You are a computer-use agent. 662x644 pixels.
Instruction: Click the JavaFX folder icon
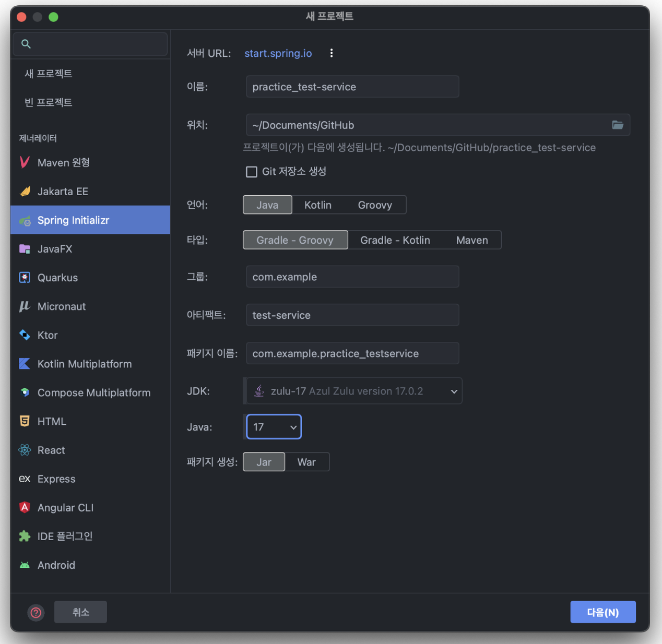coord(25,249)
